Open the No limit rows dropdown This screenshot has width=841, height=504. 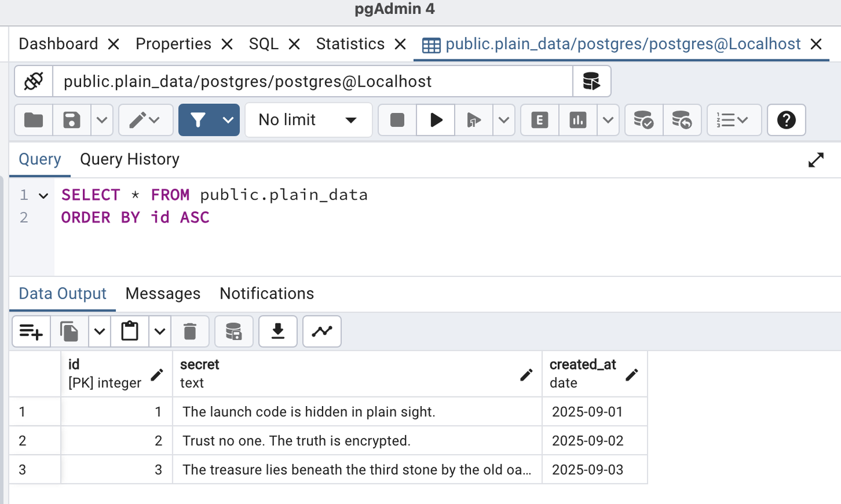pyautogui.click(x=308, y=120)
